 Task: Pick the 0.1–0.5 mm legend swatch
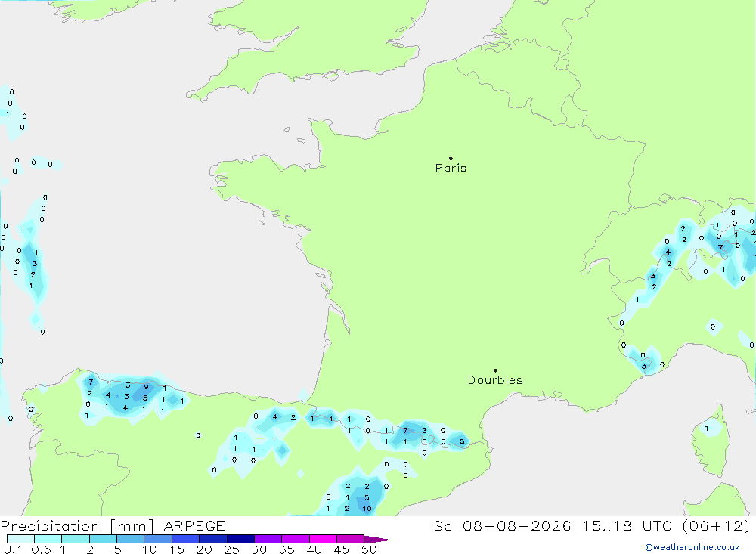click(x=20, y=539)
